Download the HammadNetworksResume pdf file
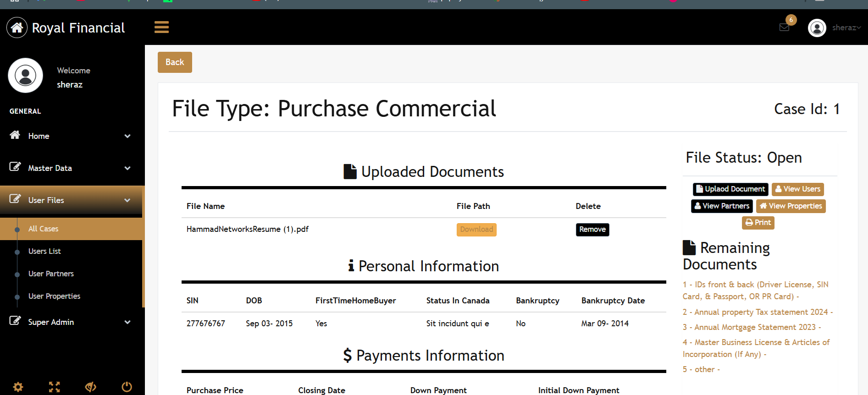The height and width of the screenshot is (395, 868). 476,230
